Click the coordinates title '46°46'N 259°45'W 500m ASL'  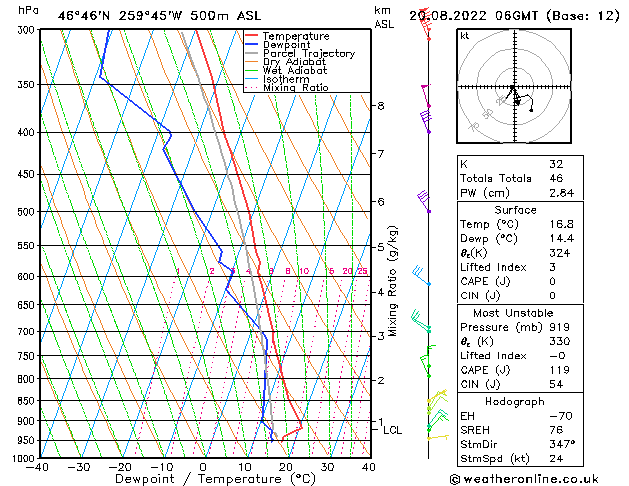pos(159,16)
